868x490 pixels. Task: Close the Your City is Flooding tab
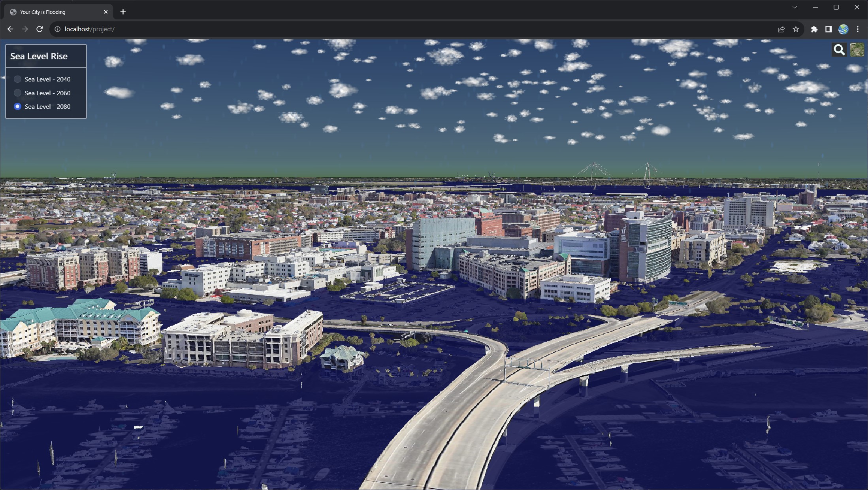click(105, 12)
